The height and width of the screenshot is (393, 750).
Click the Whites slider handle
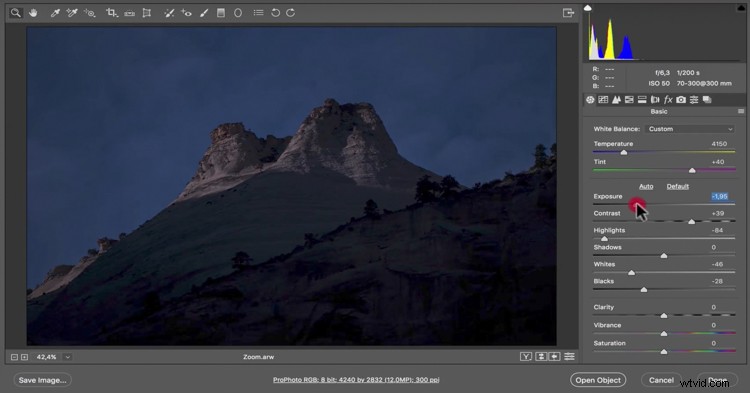[x=631, y=273]
